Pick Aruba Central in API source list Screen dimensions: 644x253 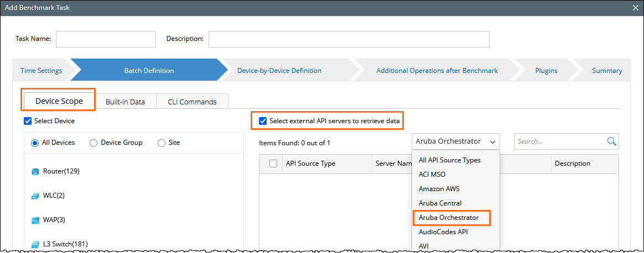coord(440,203)
